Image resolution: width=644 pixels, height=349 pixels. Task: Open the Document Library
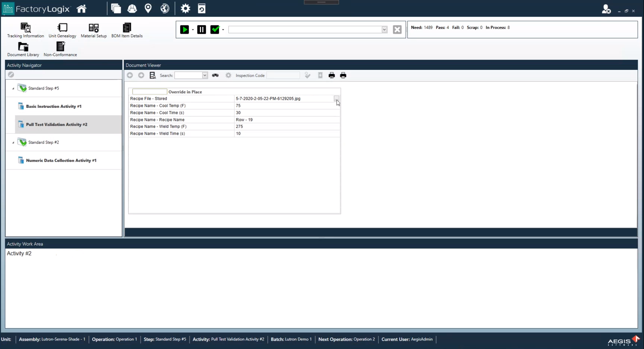[23, 49]
